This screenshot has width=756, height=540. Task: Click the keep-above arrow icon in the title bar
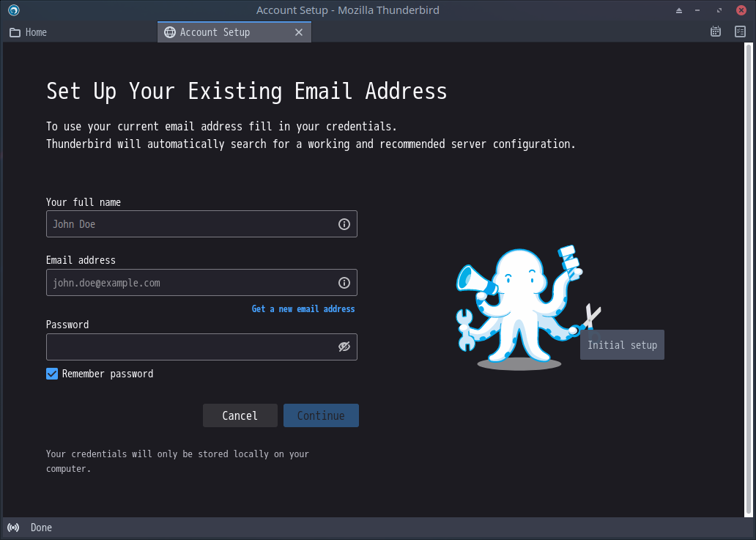coord(679,10)
